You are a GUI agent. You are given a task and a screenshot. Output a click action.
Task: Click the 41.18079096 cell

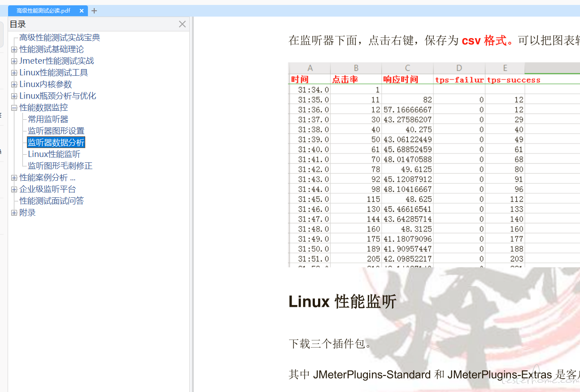point(407,239)
